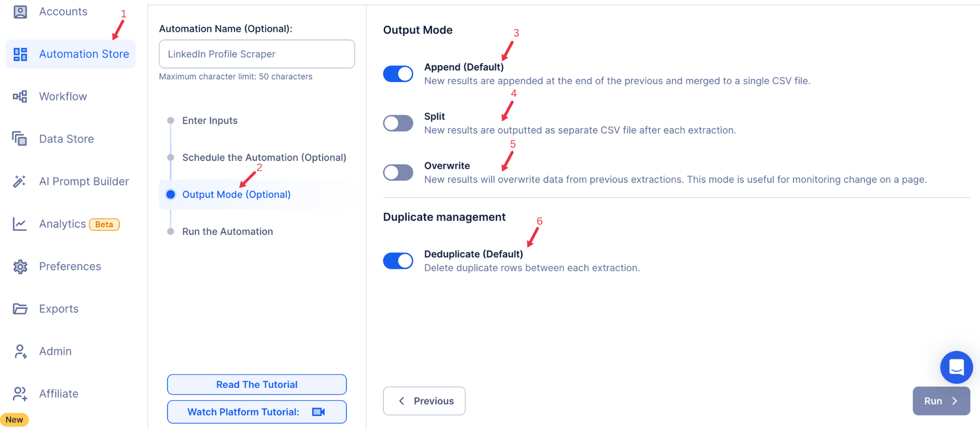Image resolution: width=980 pixels, height=432 pixels.
Task: Open AI Prompt Builder wand icon
Action: (x=20, y=181)
